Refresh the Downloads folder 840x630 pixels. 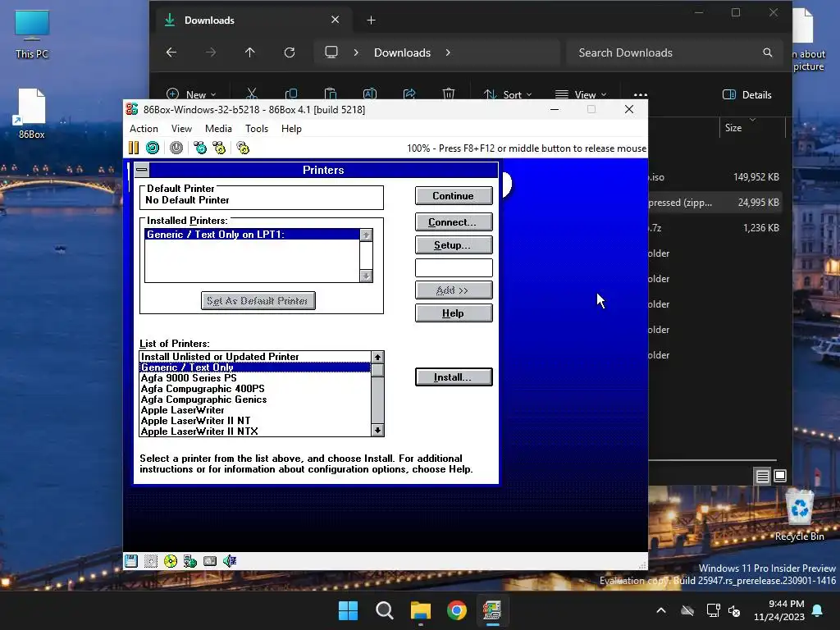(290, 52)
